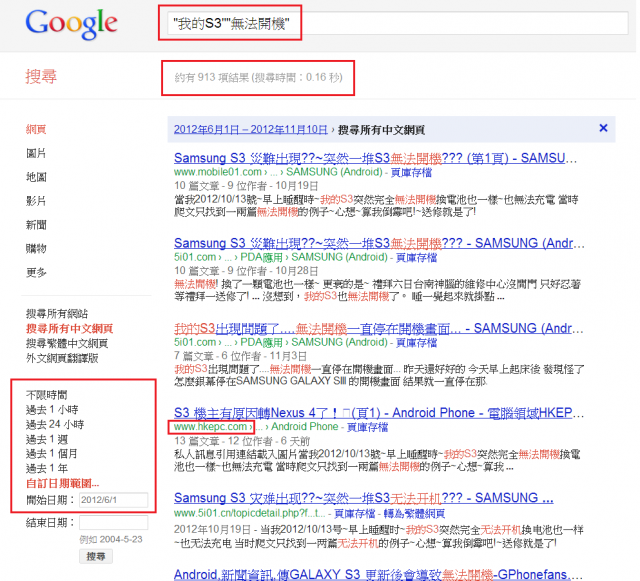
Task: Open SAMSUNG (Android) breadcrumb of mobile01 result
Action: click(334, 172)
